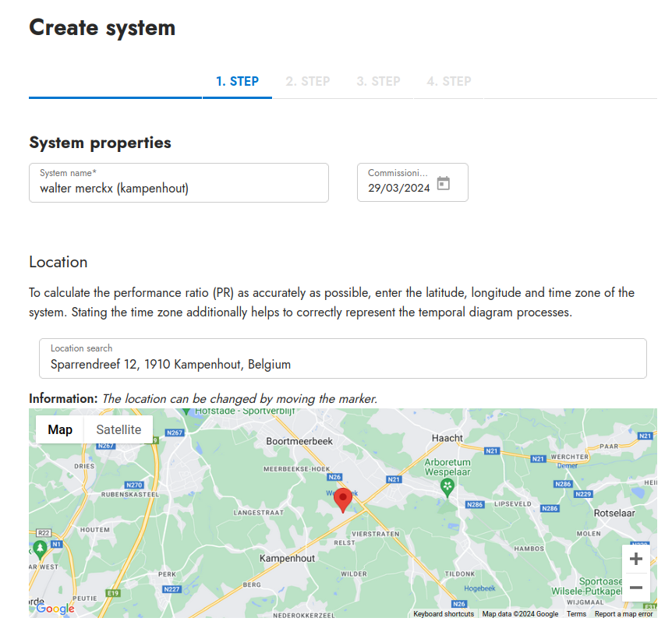The image size is (672, 625).
Task: Switch map to Satellite view
Action: click(118, 429)
